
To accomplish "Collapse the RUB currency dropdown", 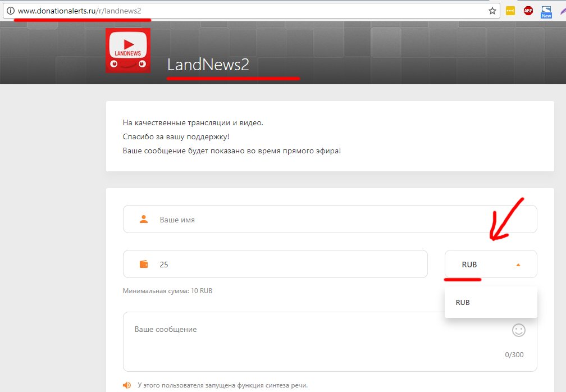I will [x=491, y=264].
